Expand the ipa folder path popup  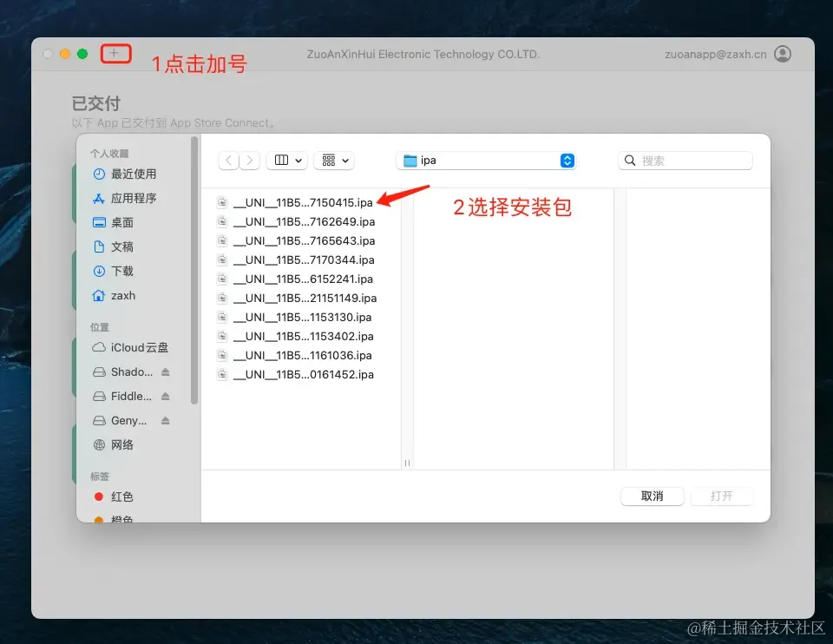[486, 161]
